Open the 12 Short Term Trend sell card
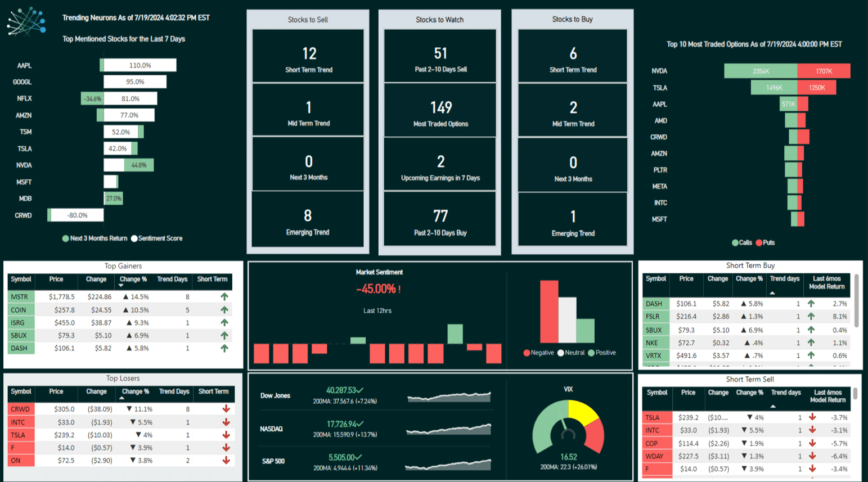Screen dimensions: 868x482 click(x=308, y=56)
